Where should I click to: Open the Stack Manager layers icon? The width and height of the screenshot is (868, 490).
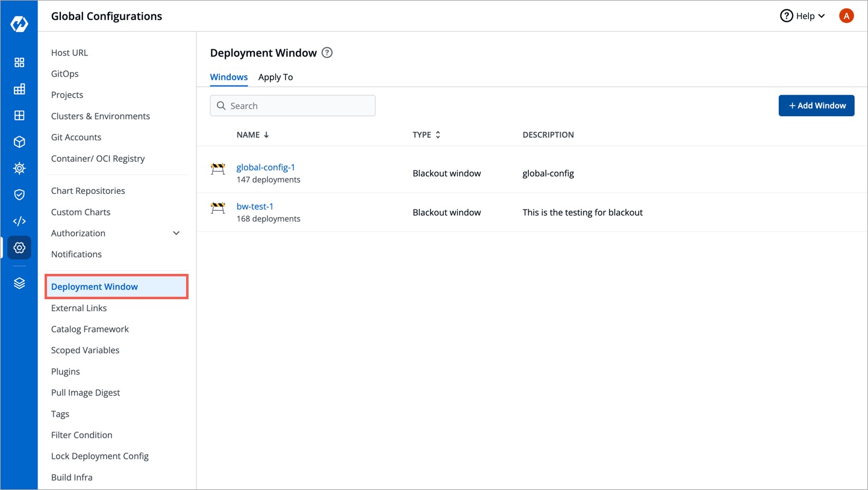(x=19, y=282)
